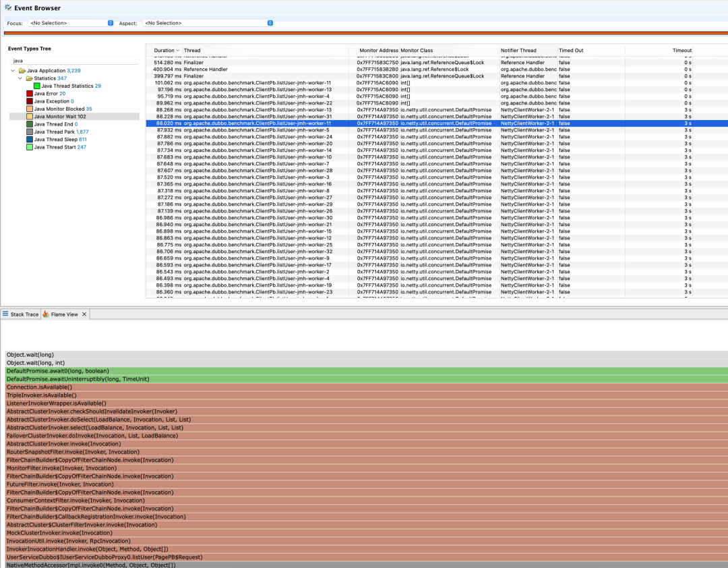This screenshot has width=728, height=568.
Task: Sort by the Timed Out column header
Action: click(590, 50)
